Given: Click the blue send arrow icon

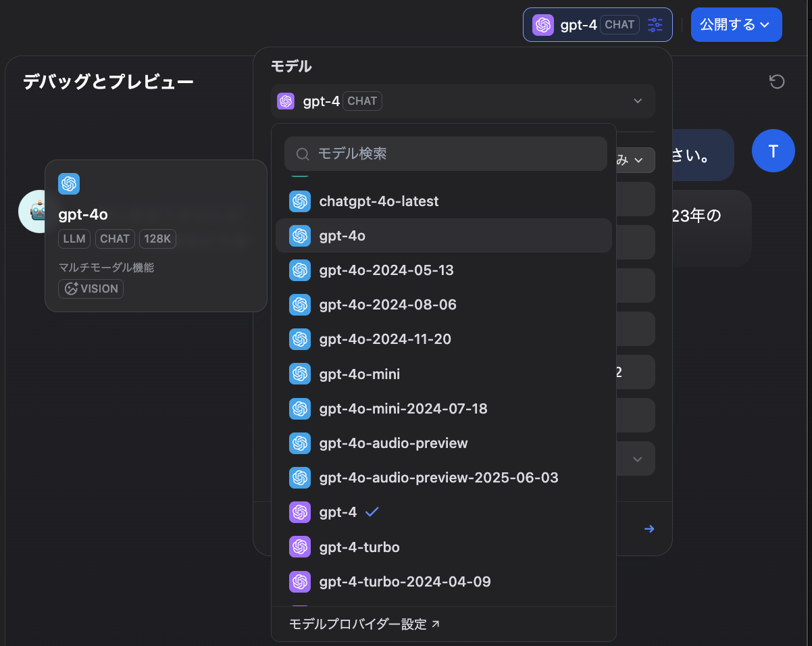Looking at the screenshot, I should click(649, 528).
